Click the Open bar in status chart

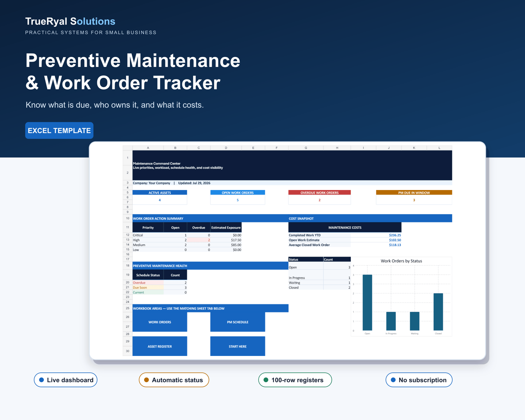(x=367, y=302)
